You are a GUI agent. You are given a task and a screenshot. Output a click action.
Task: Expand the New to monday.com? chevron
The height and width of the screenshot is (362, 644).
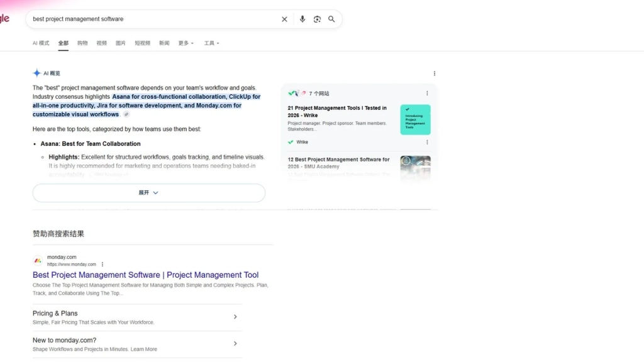click(x=235, y=344)
